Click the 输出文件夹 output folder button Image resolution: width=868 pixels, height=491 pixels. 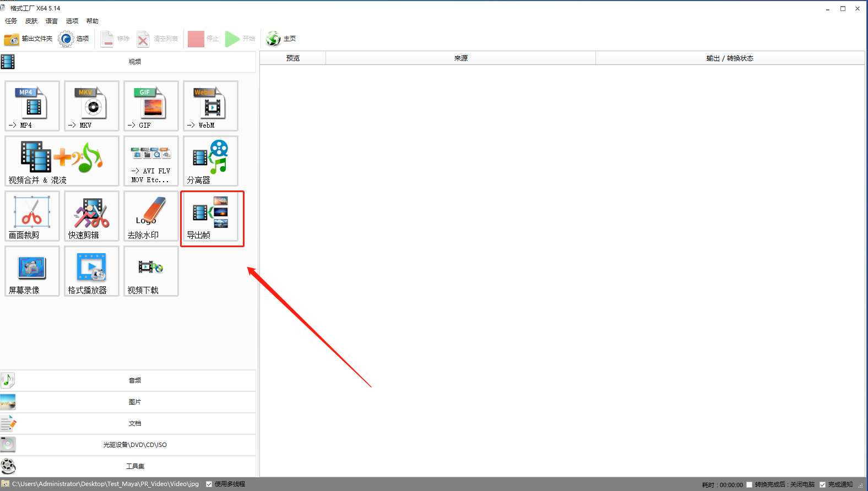[28, 39]
